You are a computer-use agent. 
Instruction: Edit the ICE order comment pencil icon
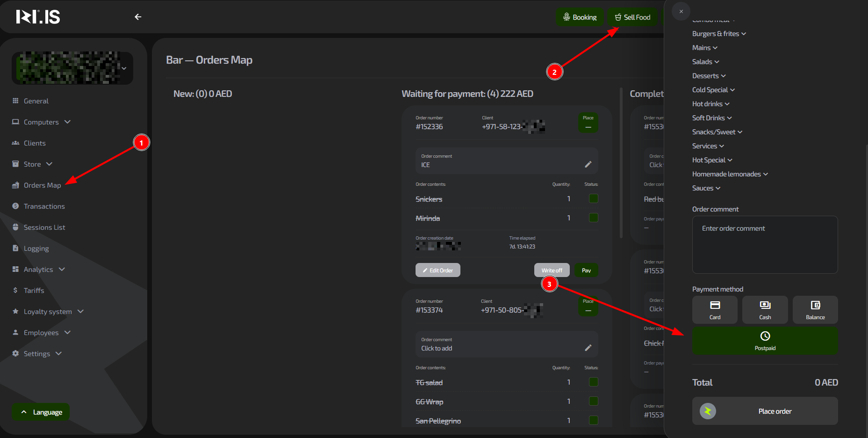(x=588, y=164)
